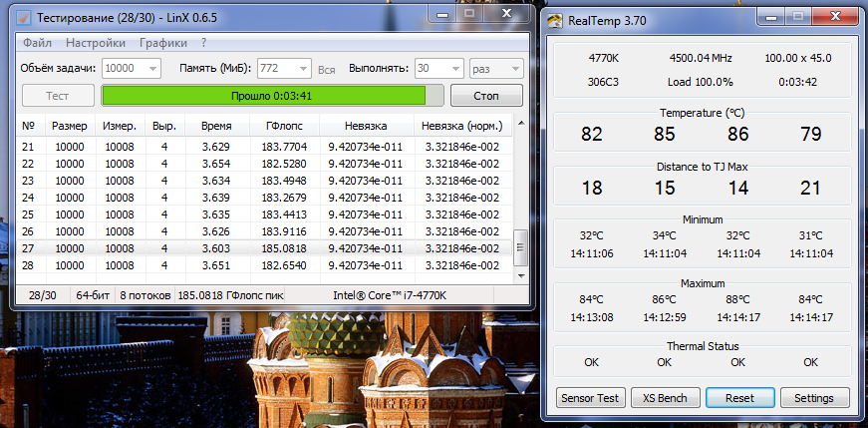Click the Тест button
Screen dimensions: 868x428
(58, 96)
